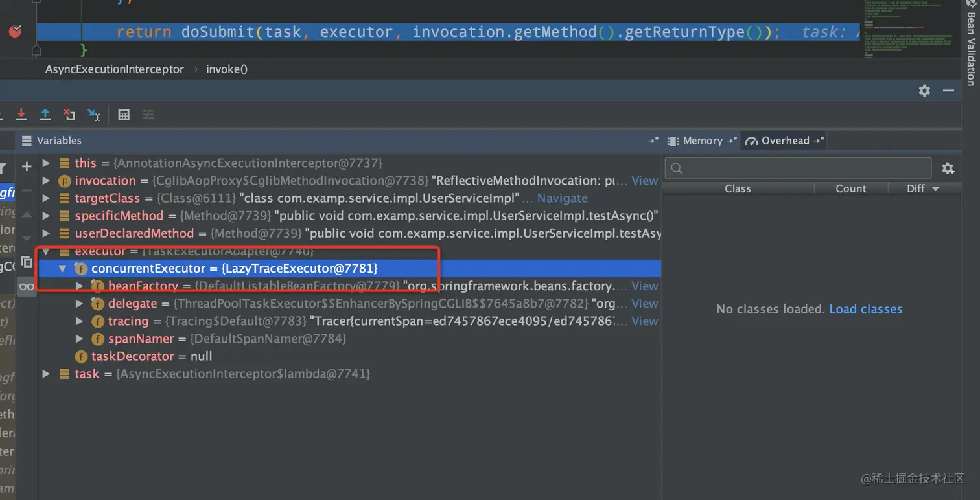Sort by the Count column header
The image size is (980, 500).
(850, 188)
